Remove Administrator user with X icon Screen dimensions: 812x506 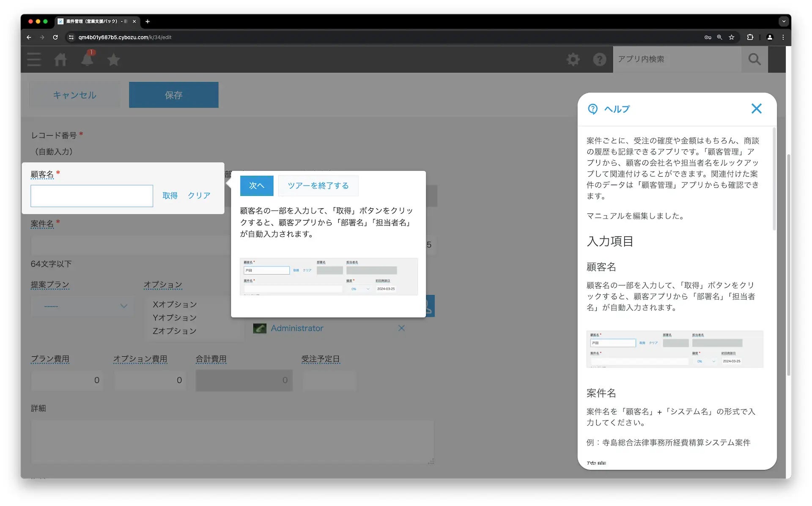(x=401, y=328)
